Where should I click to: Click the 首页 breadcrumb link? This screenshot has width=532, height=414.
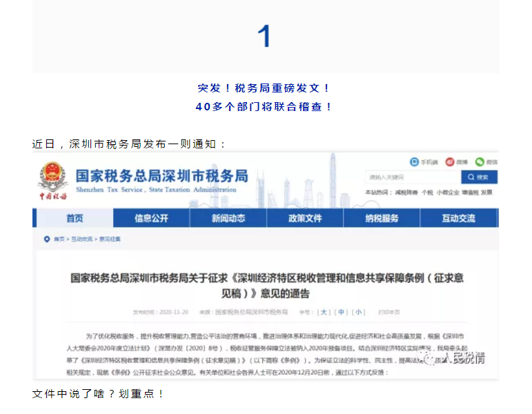(x=59, y=239)
